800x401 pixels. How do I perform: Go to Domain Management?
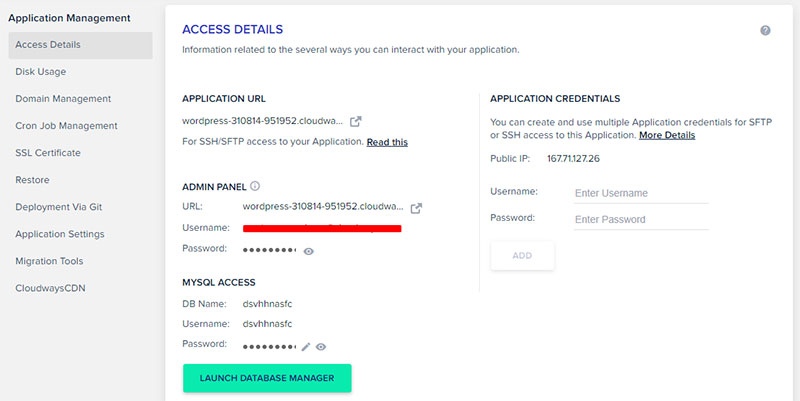click(63, 99)
